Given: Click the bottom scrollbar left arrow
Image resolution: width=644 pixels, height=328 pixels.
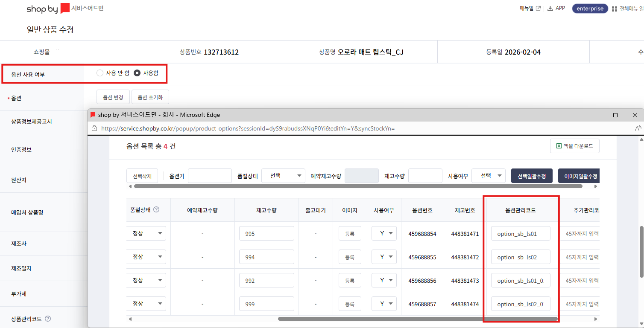Looking at the screenshot, I should coord(130,319).
